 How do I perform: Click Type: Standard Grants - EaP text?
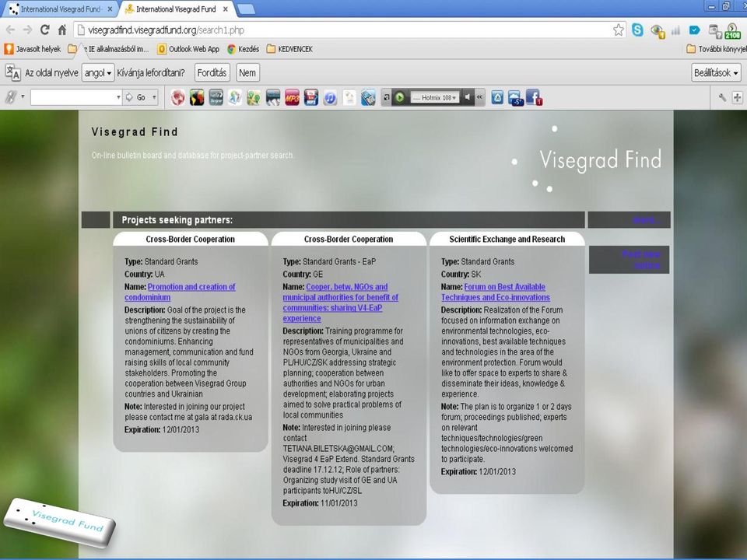click(x=329, y=261)
